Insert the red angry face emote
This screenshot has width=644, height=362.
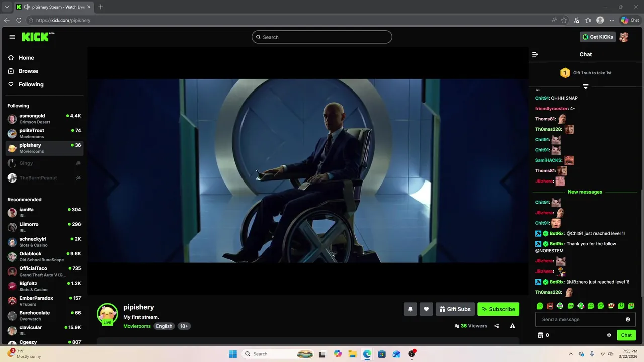coord(550,306)
